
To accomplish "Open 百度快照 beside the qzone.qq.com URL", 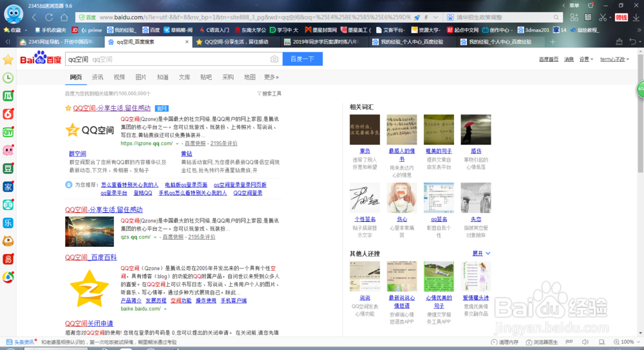I will coord(195,144).
